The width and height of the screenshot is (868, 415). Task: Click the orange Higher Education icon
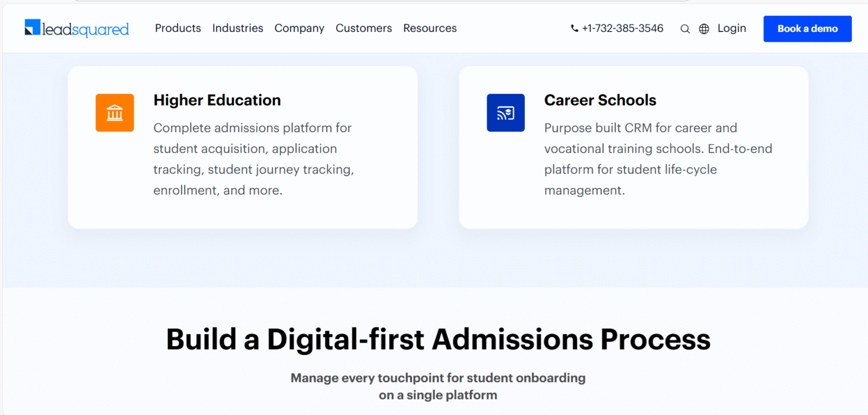[x=115, y=113]
